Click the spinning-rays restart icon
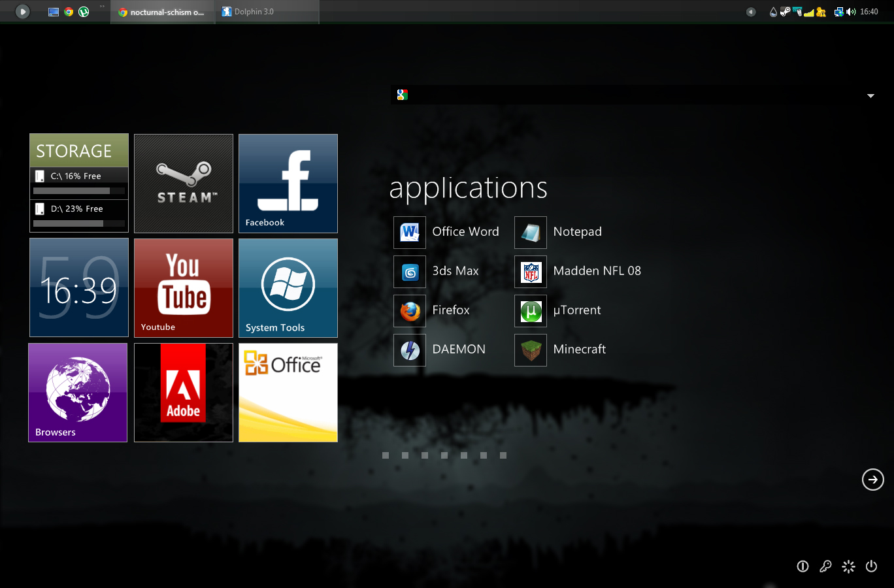The height and width of the screenshot is (588, 894). (x=848, y=566)
